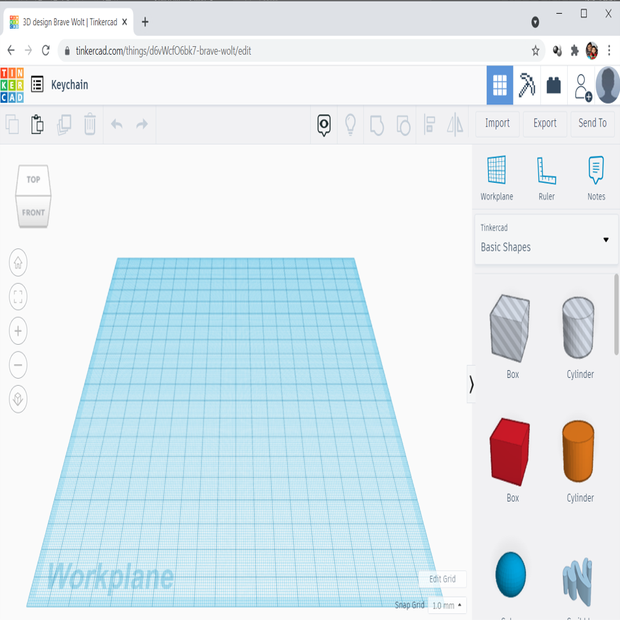
Task: Click the TOP face of view cube
Action: point(33,180)
